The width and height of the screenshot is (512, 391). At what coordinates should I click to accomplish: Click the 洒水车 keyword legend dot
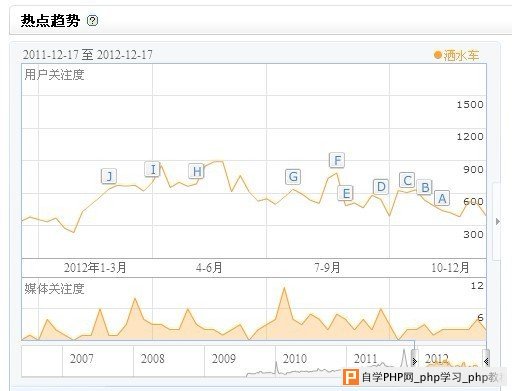pos(438,55)
